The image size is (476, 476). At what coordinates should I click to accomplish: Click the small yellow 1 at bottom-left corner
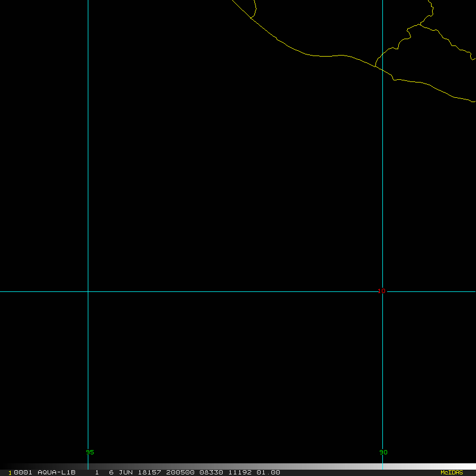point(10,473)
